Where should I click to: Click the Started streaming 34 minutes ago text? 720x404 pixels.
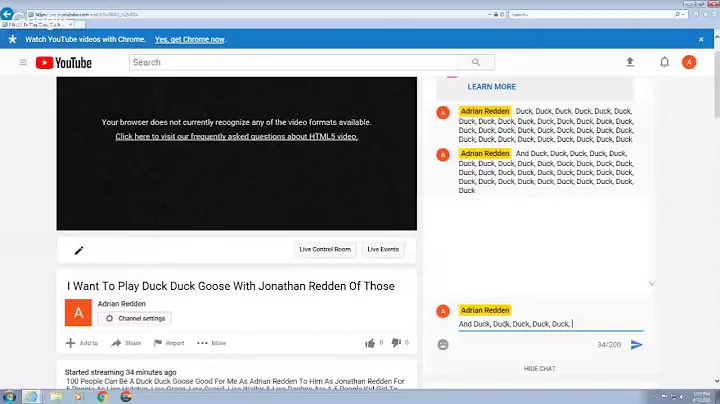coord(120,372)
